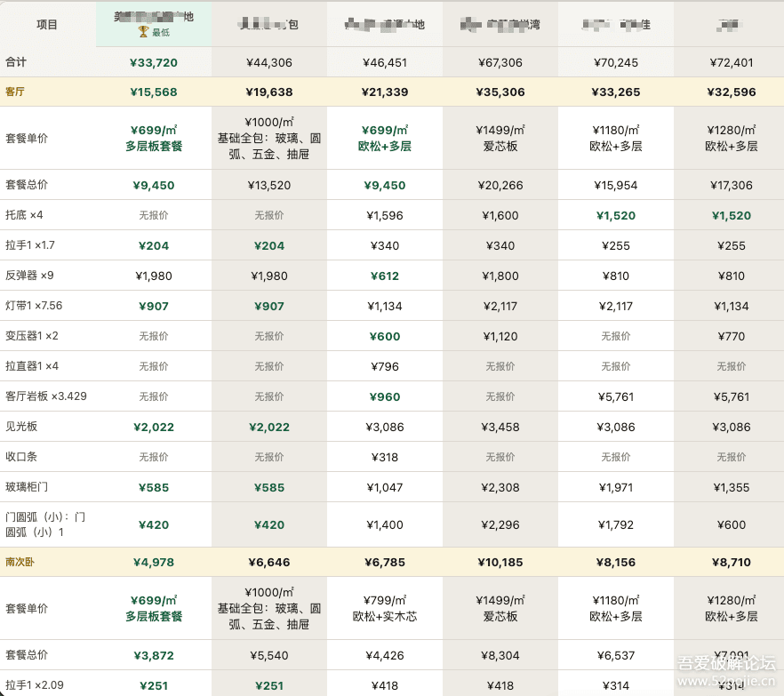Click the 收口条 row label
This screenshot has width=784, height=696.
point(20,457)
